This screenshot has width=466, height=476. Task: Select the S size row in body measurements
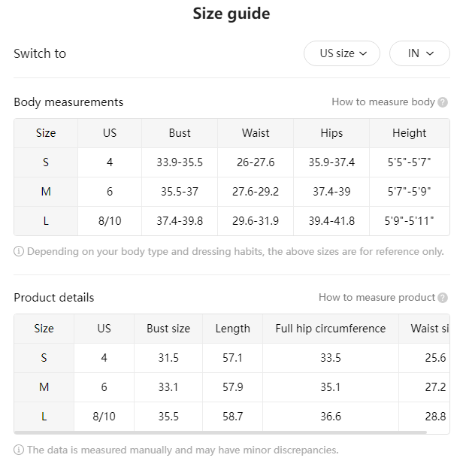click(x=231, y=162)
